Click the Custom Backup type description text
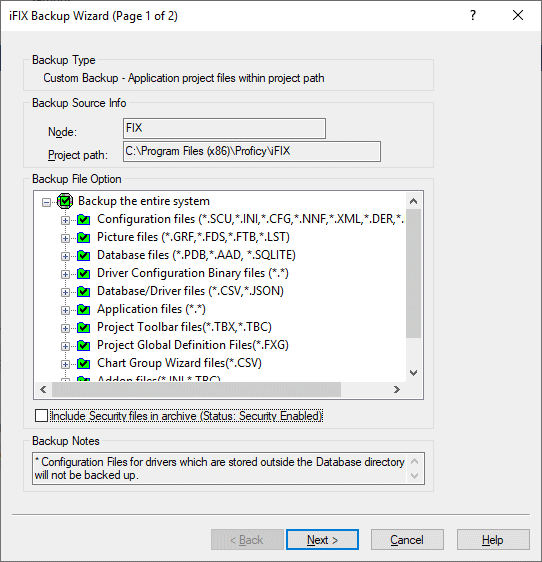The height and width of the screenshot is (562, 542). 184,78
